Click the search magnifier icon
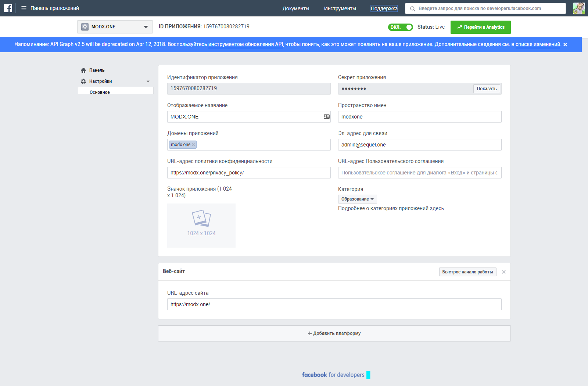This screenshot has width=588, height=386. [413, 8]
